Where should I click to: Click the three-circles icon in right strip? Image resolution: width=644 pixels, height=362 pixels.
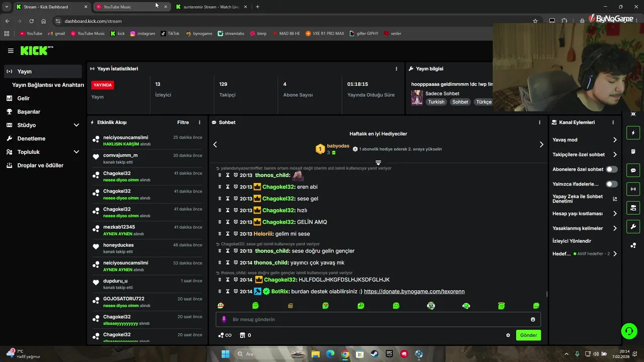coord(633,245)
